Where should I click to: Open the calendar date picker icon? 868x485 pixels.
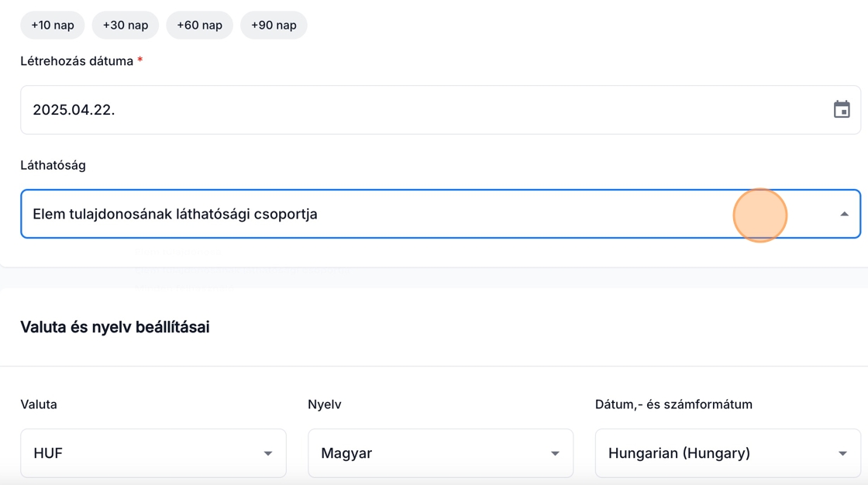tap(842, 110)
